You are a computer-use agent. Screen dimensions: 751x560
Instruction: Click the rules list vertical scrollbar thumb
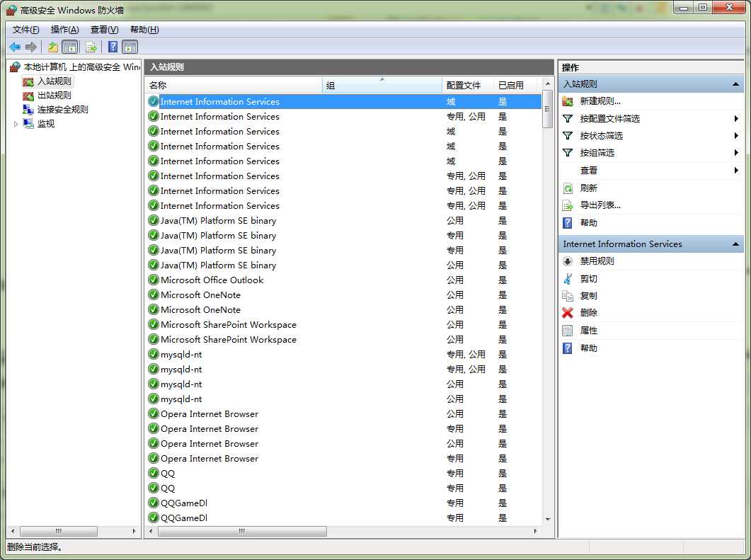547,109
